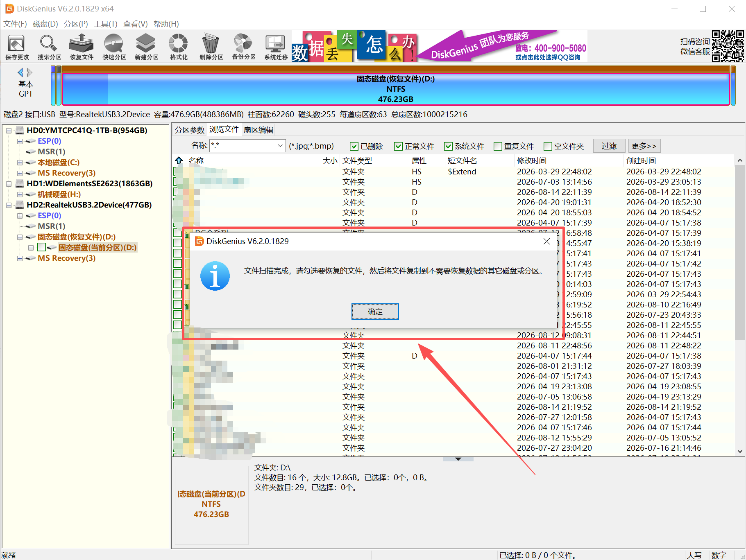Click the Filter (过滤) button
This screenshot has height=560, width=746.
point(609,146)
